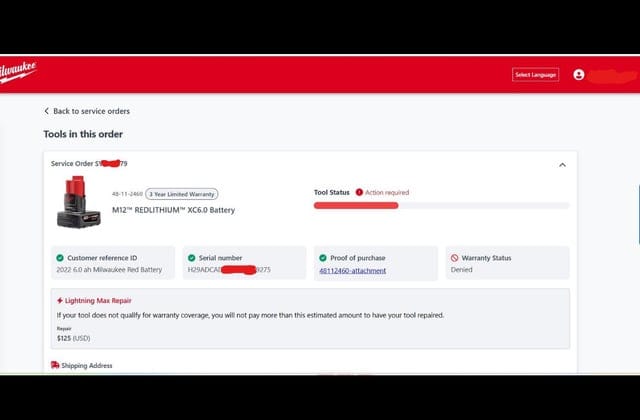Open the Select Language dropdown
The height and width of the screenshot is (420, 640).
[x=535, y=75]
